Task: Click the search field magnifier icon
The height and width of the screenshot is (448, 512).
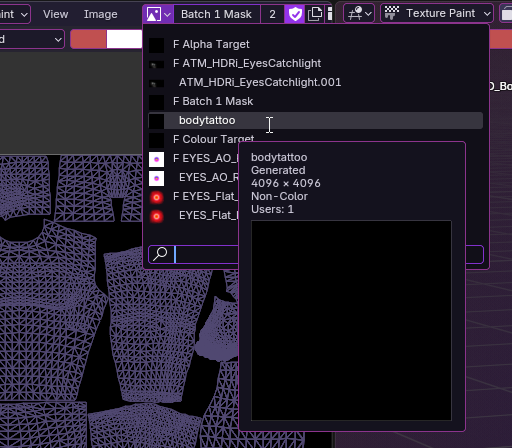Action: click(x=160, y=254)
